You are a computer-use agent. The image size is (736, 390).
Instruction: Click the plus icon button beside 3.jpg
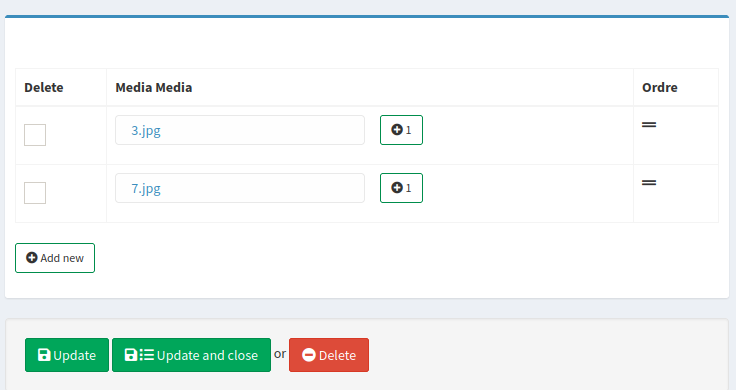tap(401, 130)
